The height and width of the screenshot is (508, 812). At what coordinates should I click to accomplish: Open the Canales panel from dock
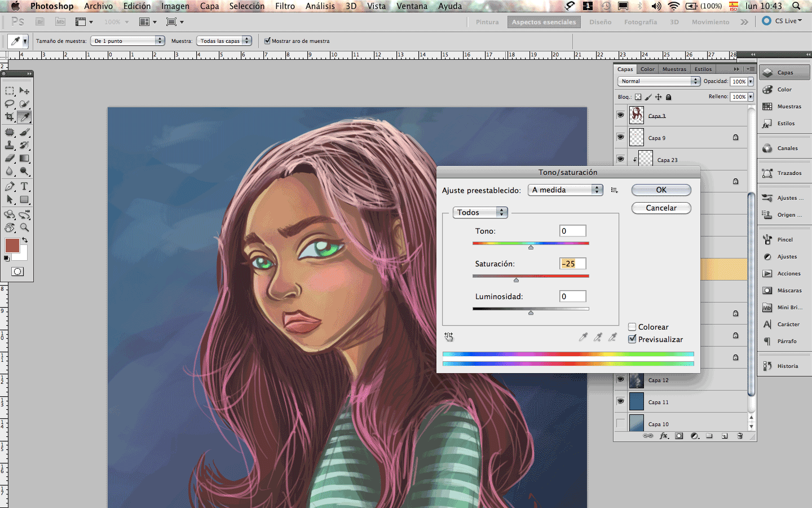[x=784, y=148]
